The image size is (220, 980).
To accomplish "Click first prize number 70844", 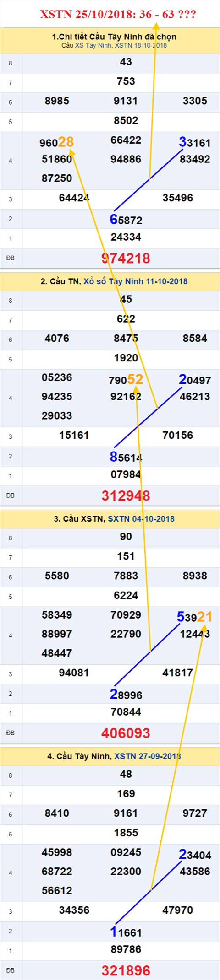I will pos(126,712).
